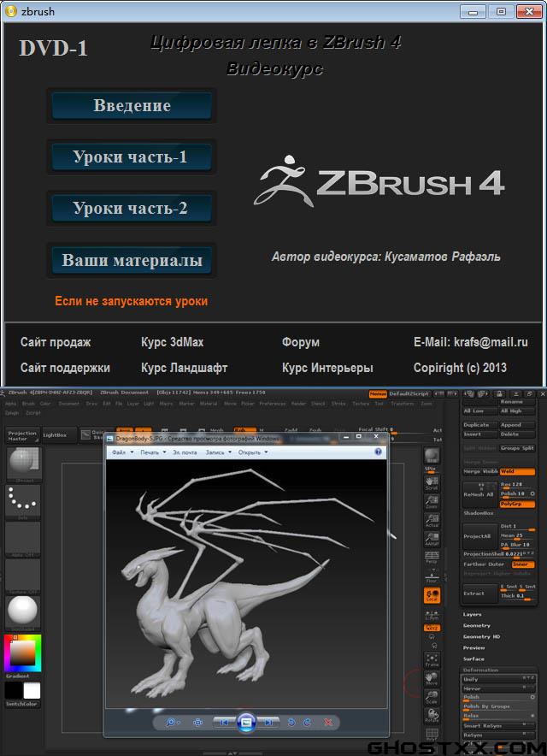
Task: Open the Курс 3dMax link
Action: pos(172,342)
